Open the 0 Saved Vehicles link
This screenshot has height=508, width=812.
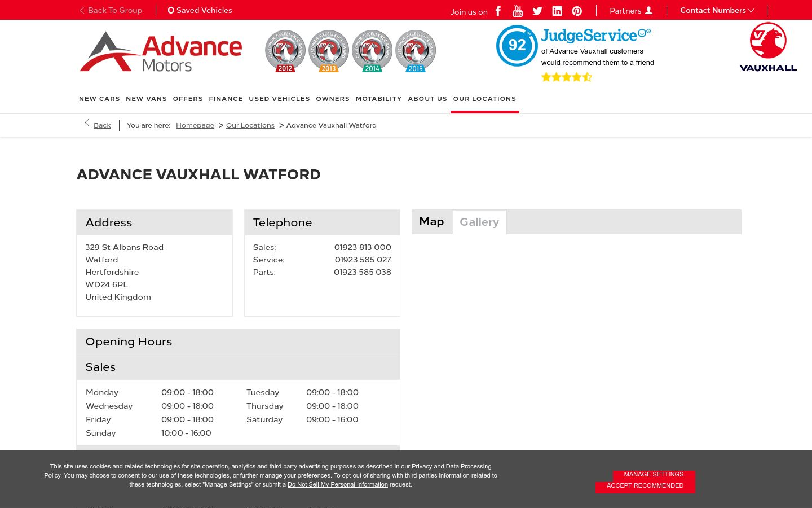pos(200,10)
